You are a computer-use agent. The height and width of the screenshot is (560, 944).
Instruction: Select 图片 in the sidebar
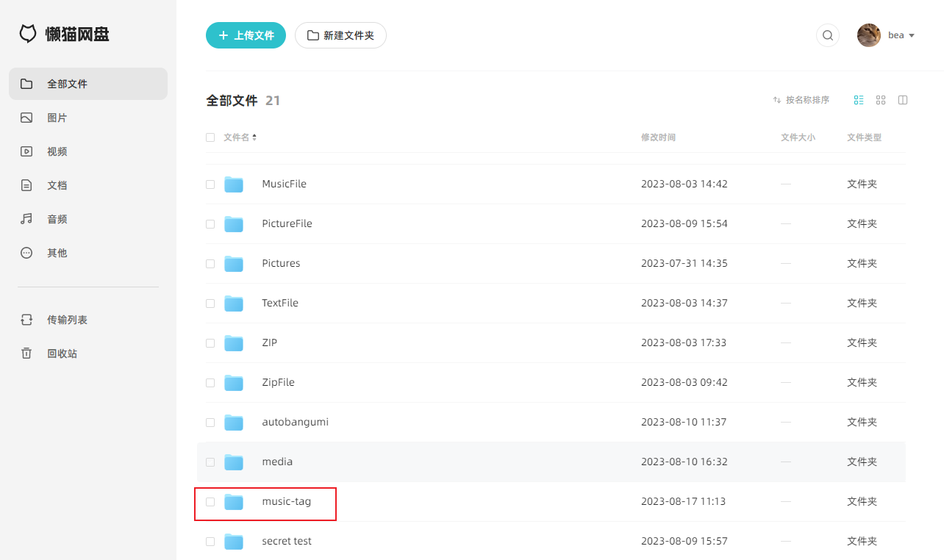point(88,118)
